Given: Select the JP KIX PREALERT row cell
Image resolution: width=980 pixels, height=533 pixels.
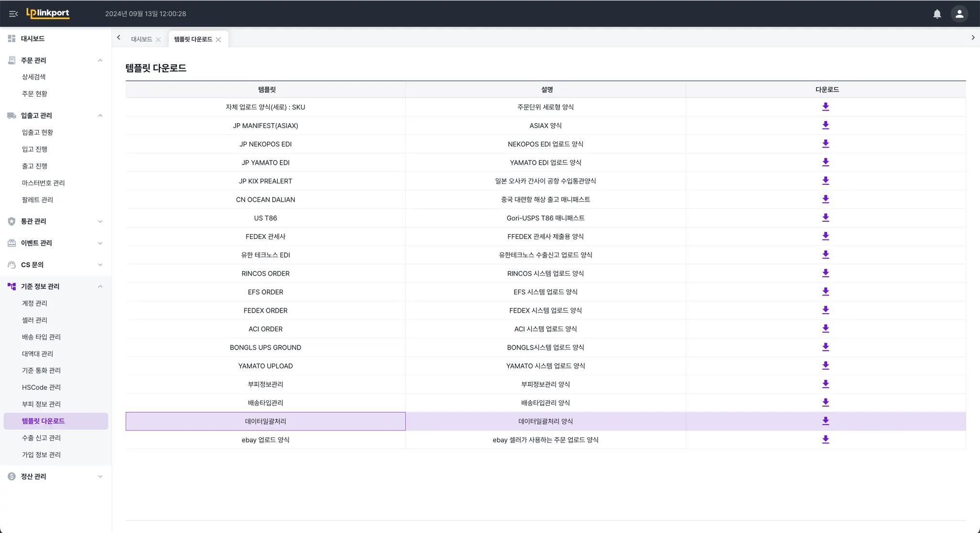Looking at the screenshot, I should [x=265, y=181].
